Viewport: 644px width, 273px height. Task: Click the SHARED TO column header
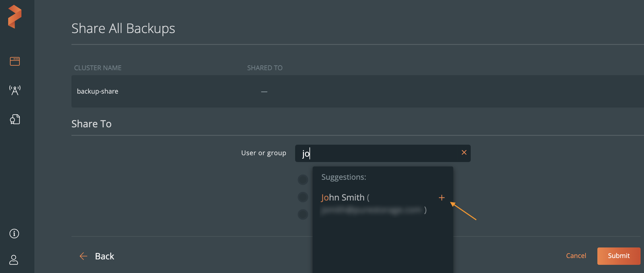tap(264, 68)
